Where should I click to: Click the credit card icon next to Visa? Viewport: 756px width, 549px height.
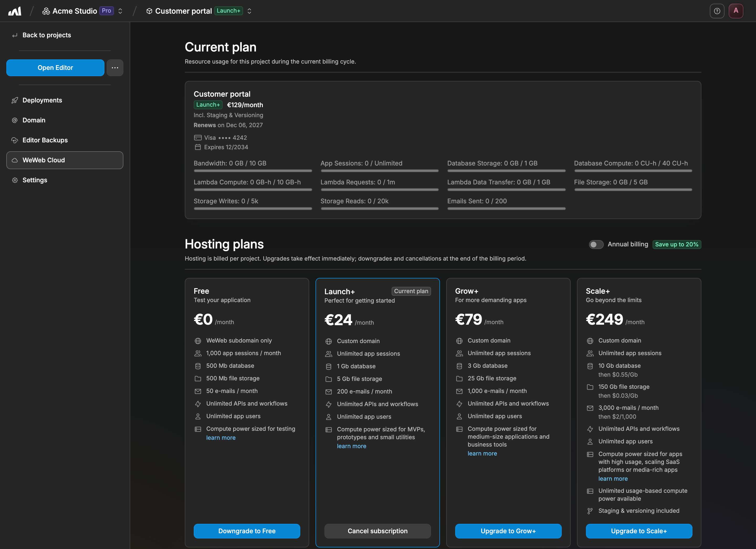click(x=198, y=138)
